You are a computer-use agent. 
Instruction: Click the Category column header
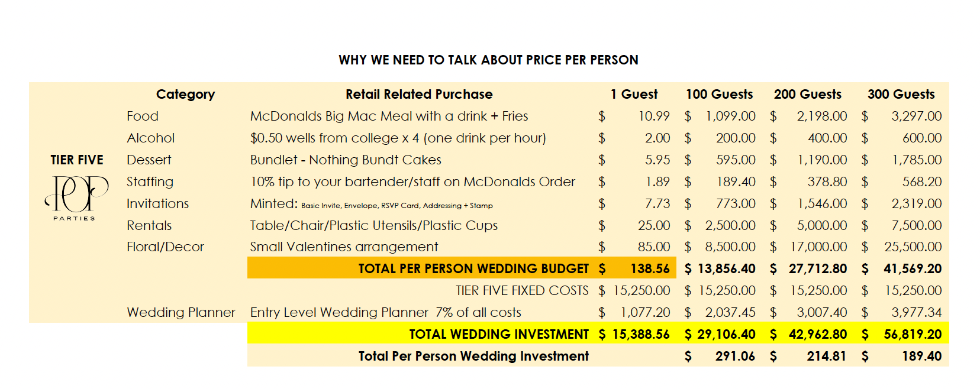click(x=185, y=95)
